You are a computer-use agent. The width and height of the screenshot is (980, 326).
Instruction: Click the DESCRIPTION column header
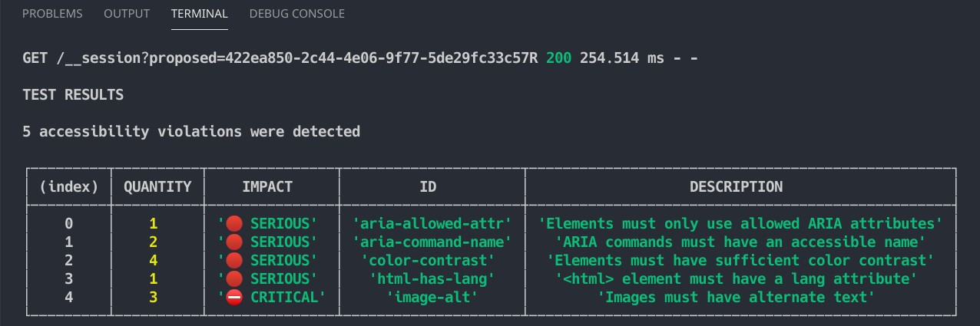click(x=737, y=186)
